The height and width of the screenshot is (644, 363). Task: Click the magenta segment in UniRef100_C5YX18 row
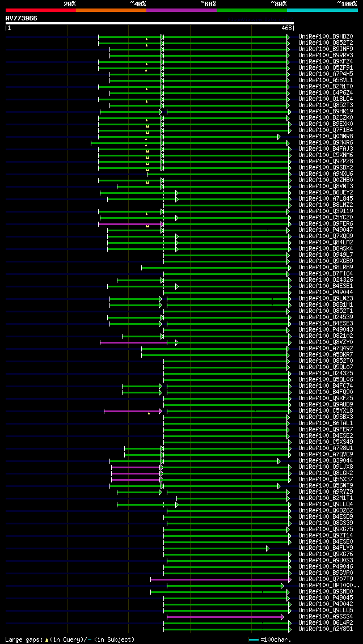tap(132, 411)
